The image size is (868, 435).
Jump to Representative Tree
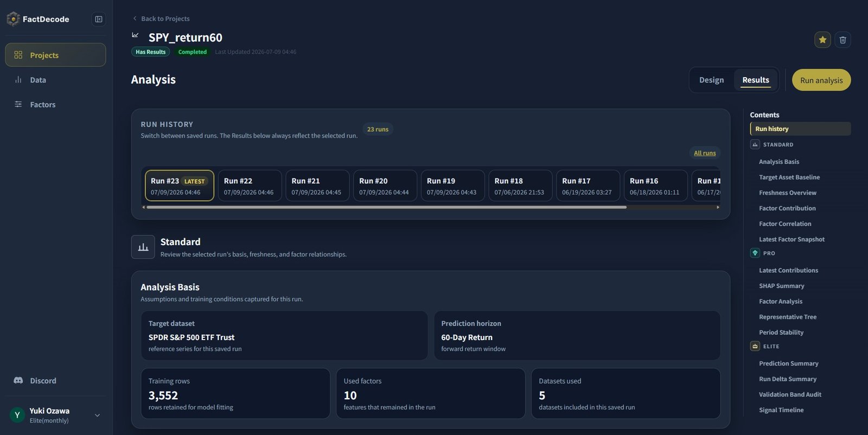click(788, 317)
